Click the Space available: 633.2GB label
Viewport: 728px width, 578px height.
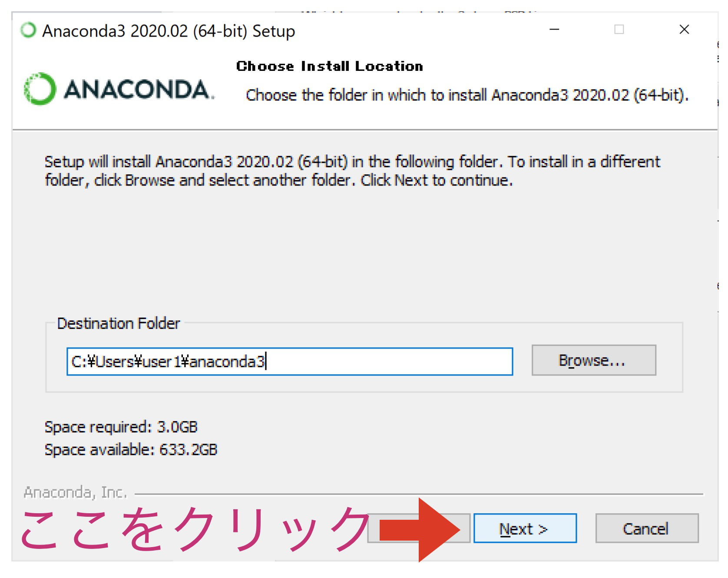[131, 450]
